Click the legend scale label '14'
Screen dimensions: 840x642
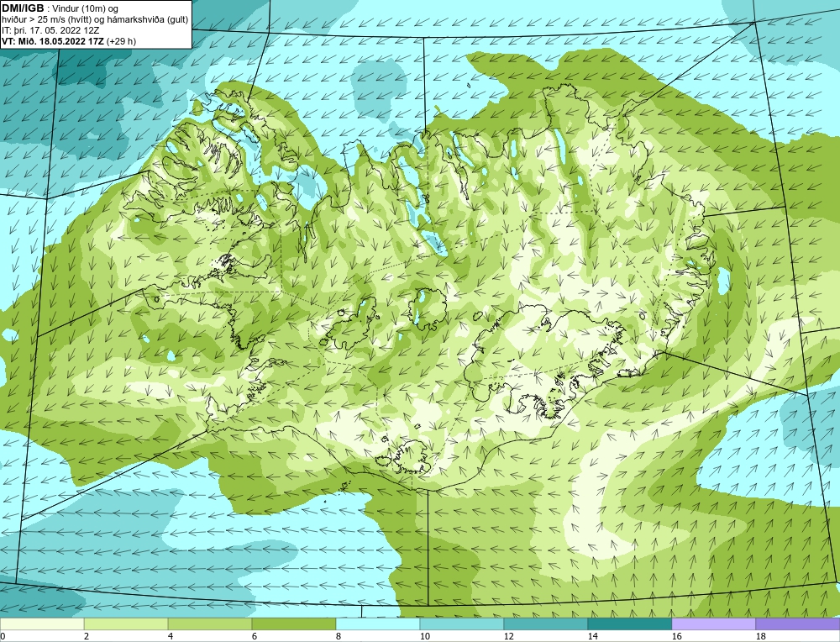(592, 637)
